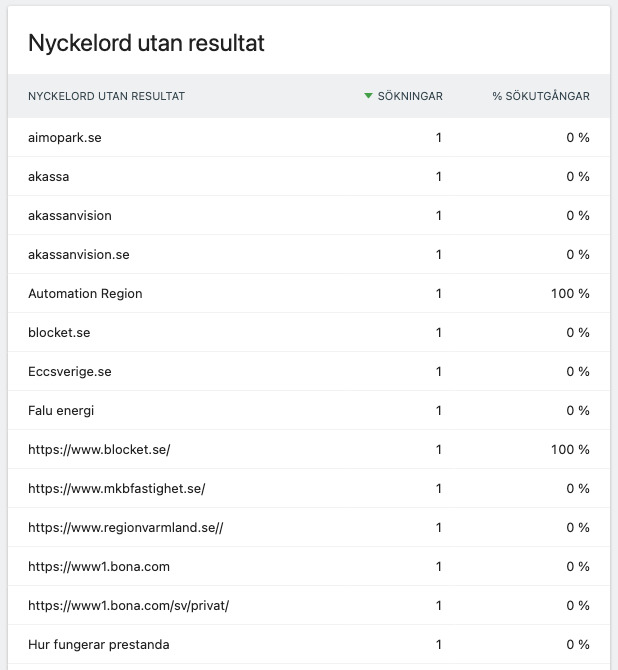This screenshot has width=618, height=670.
Task: Click the Nyckelord utan resultat panel title
Action: 146,43
